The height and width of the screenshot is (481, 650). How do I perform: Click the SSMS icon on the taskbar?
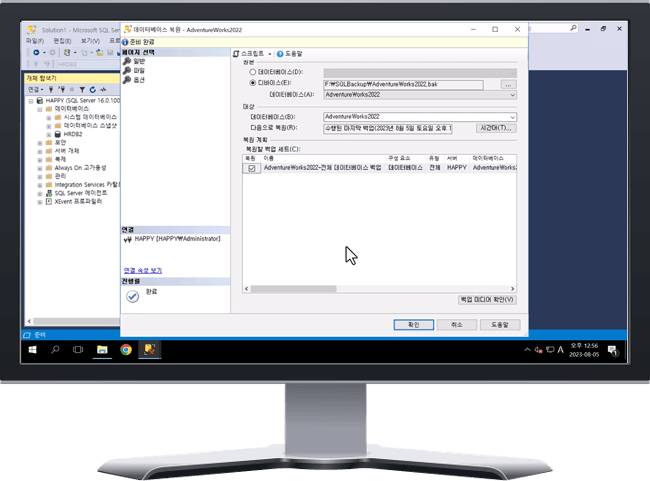click(150, 350)
